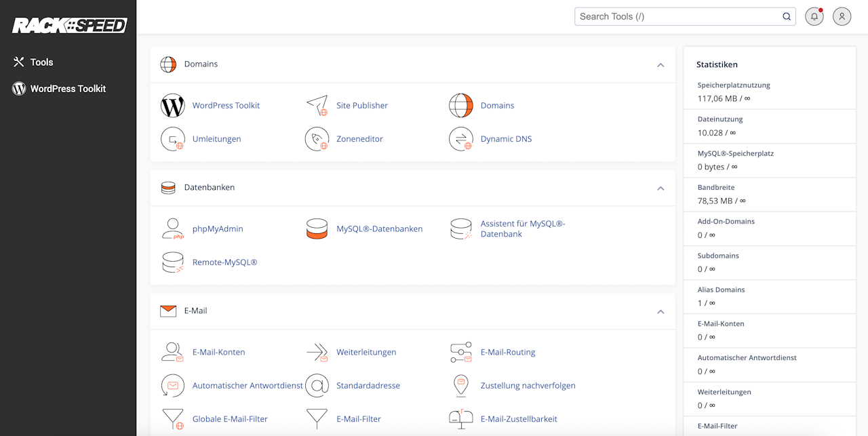Open the Site Publisher paper plane icon
The height and width of the screenshot is (436, 868).
(317, 106)
